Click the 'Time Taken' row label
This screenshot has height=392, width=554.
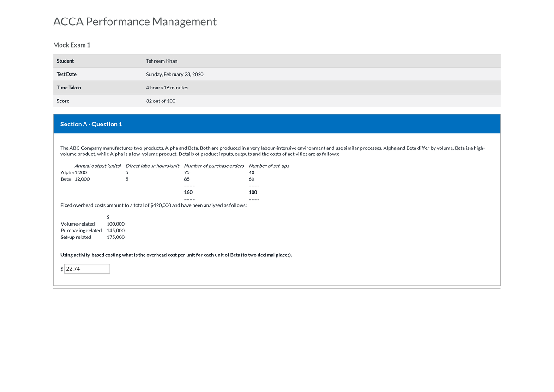69,88
